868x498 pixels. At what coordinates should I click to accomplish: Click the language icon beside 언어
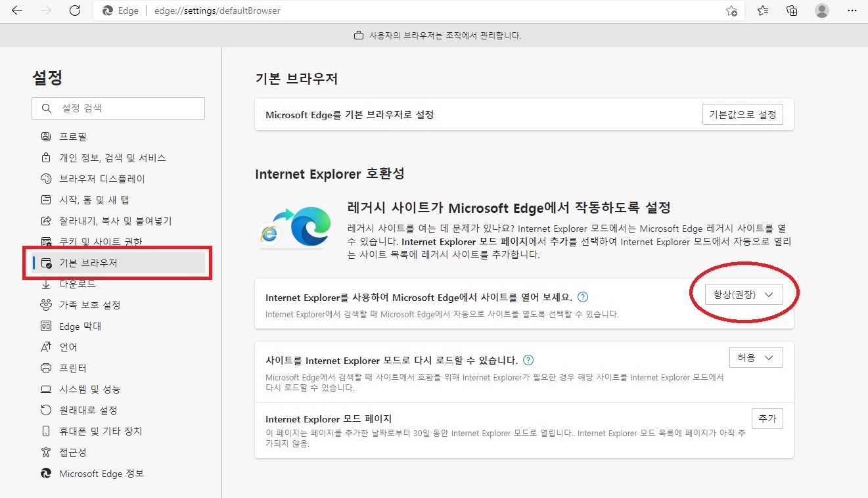46,347
